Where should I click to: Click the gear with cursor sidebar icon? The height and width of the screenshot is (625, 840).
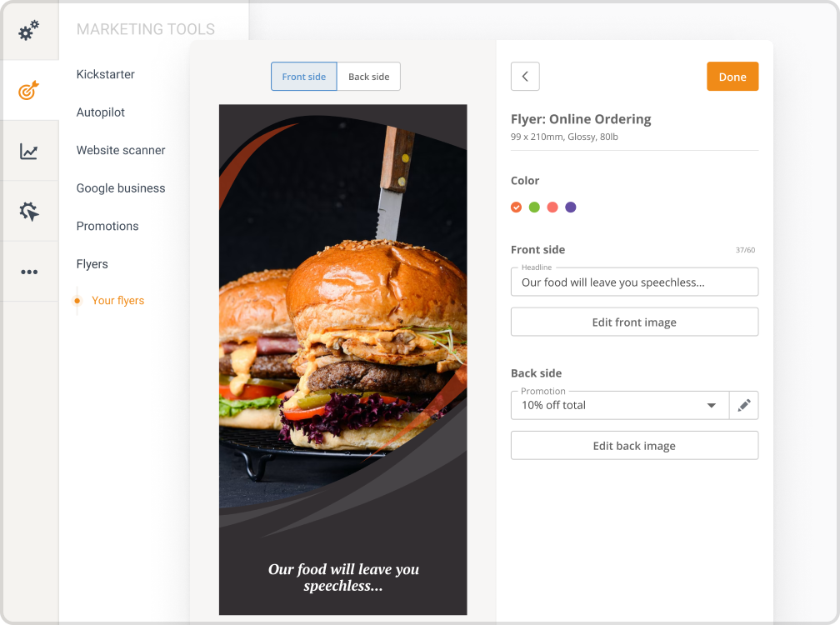click(29, 212)
